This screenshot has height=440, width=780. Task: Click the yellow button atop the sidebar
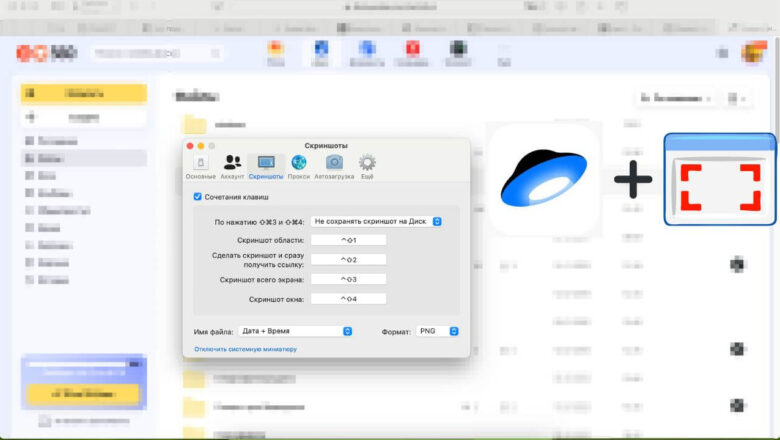pyautogui.click(x=84, y=93)
